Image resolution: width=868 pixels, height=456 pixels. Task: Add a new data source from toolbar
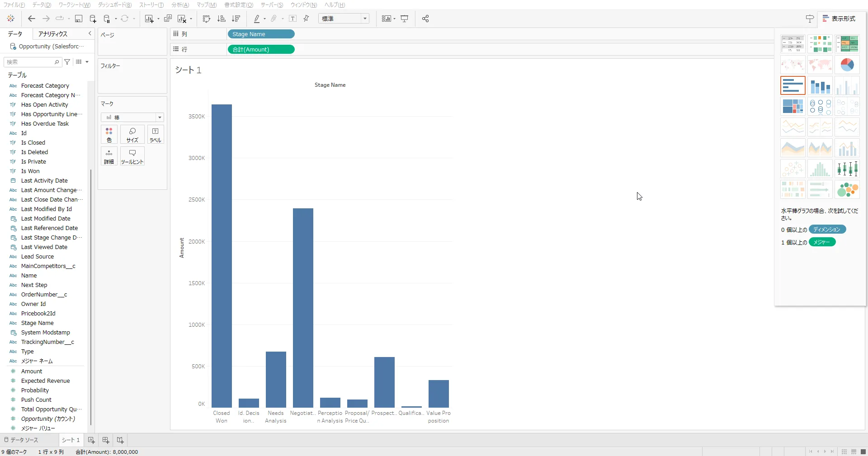click(93, 19)
